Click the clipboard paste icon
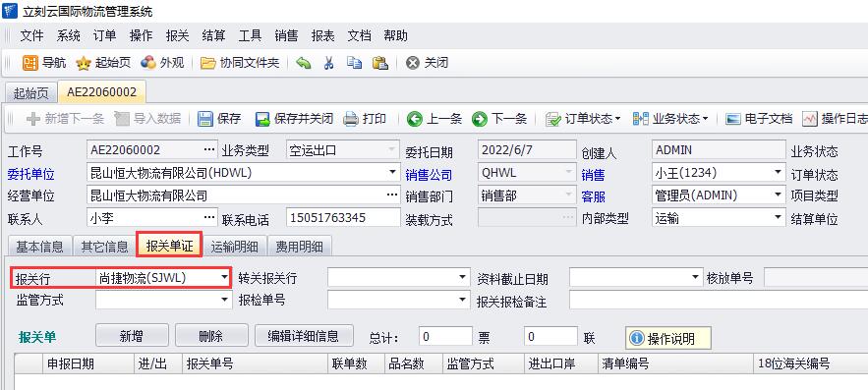Image resolution: width=868 pixels, height=390 pixels. 379,63
